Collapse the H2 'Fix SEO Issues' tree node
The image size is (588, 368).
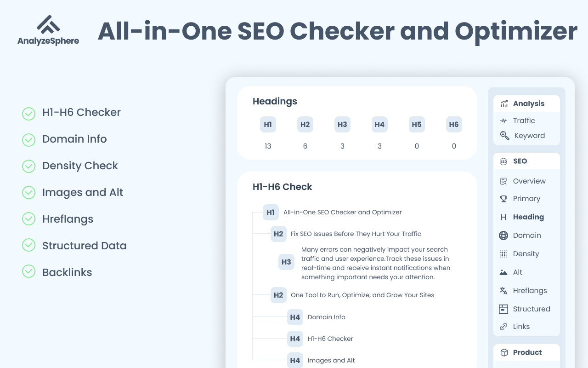point(278,234)
